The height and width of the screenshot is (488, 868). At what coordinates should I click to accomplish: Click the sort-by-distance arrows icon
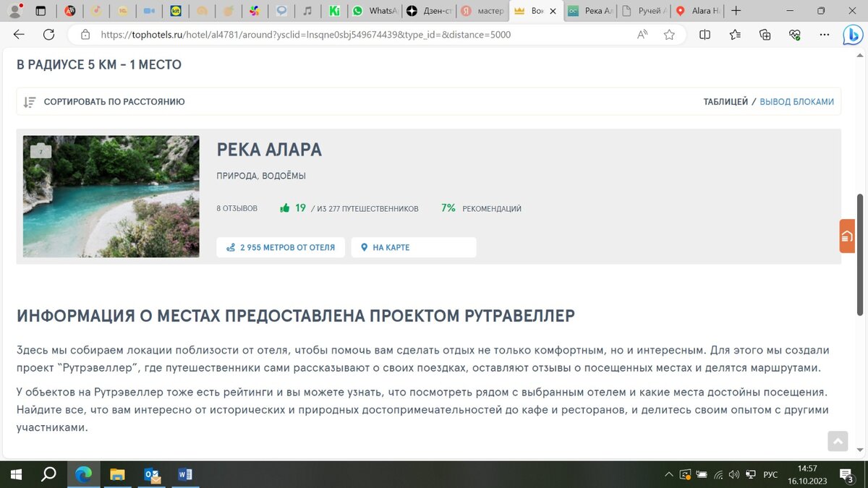click(30, 101)
